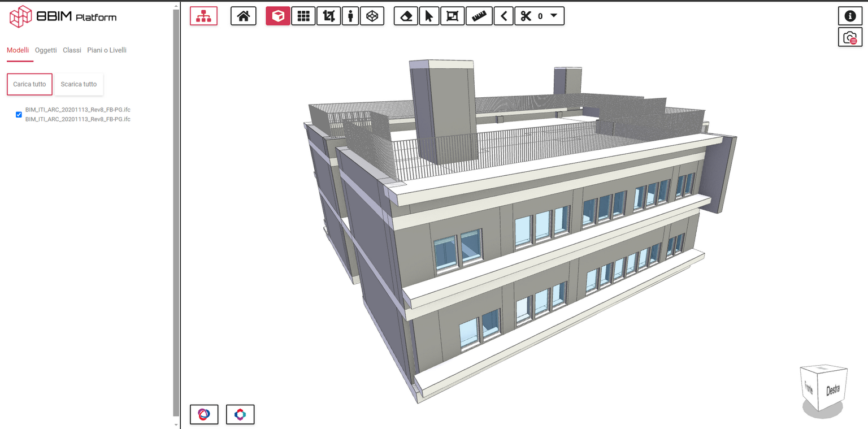This screenshot has width=868, height=429.
Task: Select the Classi tab
Action: click(x=72, y=50)
